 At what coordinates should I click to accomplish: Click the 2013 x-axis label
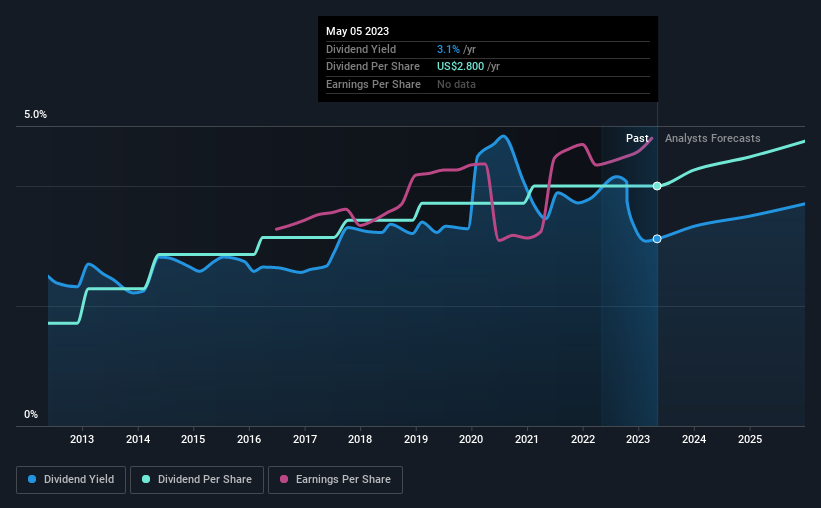coord(82,439)
